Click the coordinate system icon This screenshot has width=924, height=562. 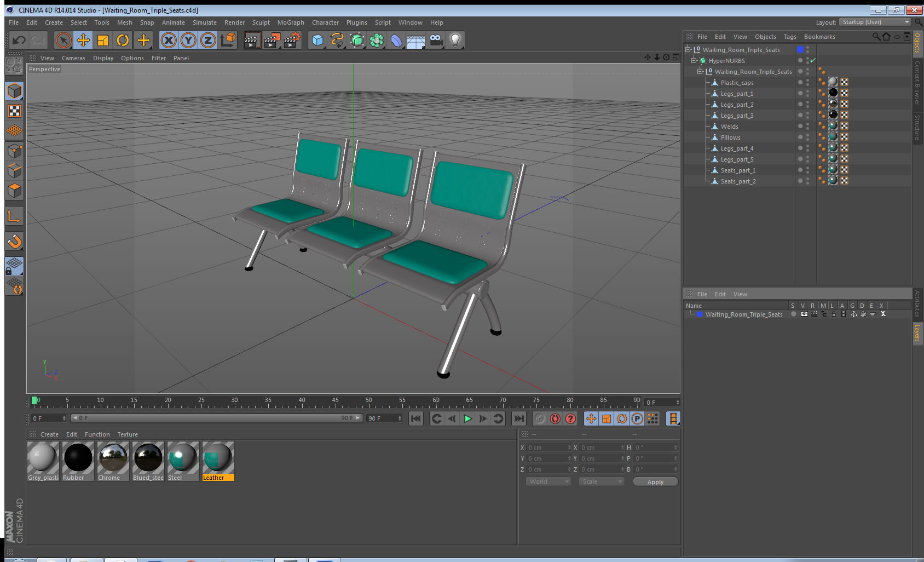[x=228, y=40]
